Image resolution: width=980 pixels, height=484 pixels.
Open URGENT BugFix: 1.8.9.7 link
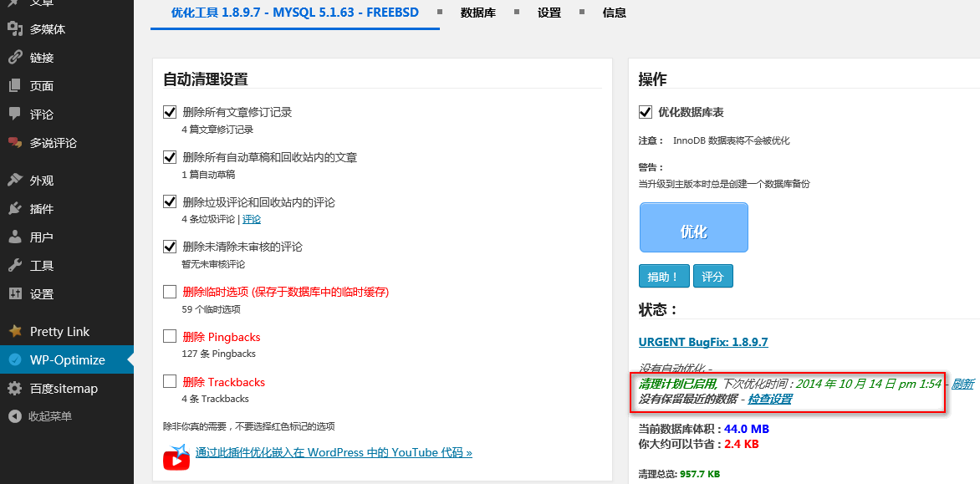[703, 342]
